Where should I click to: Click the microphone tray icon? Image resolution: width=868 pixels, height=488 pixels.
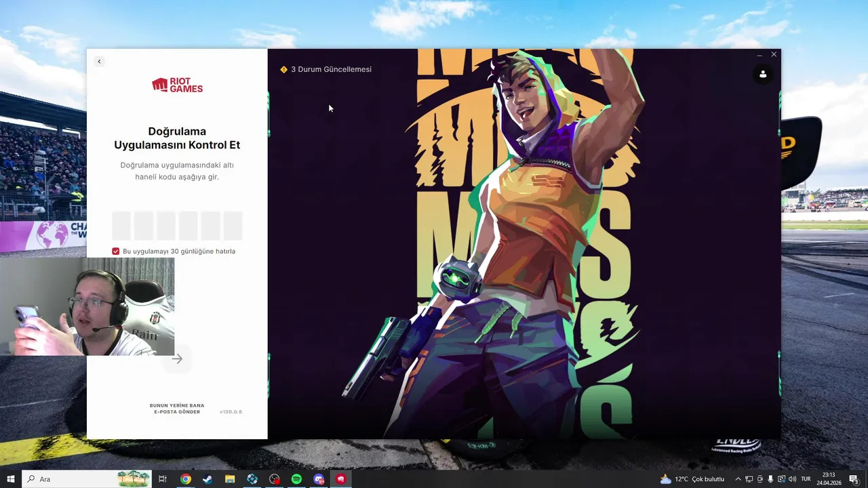click(x=770, y=479)
